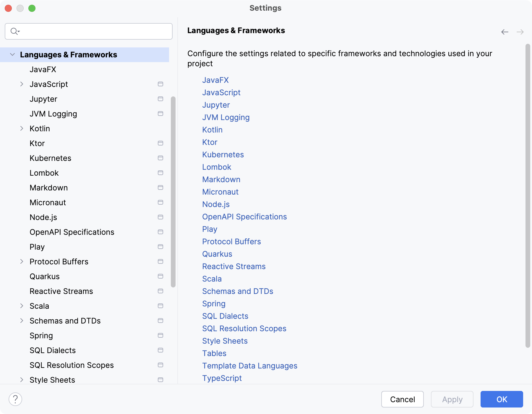The width and height of the screenshot is (532, 414).
Task: Click the page icon beside Node.js
Action: click(160, 217)
